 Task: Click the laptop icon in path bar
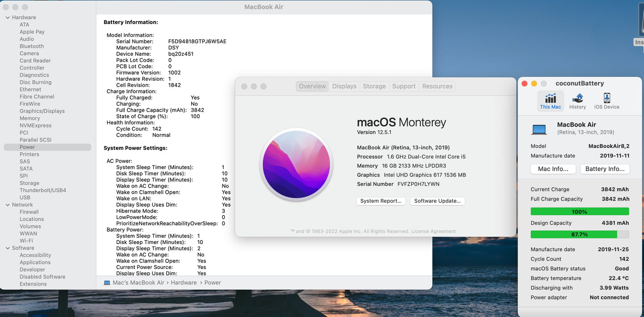tap(107, 283)
